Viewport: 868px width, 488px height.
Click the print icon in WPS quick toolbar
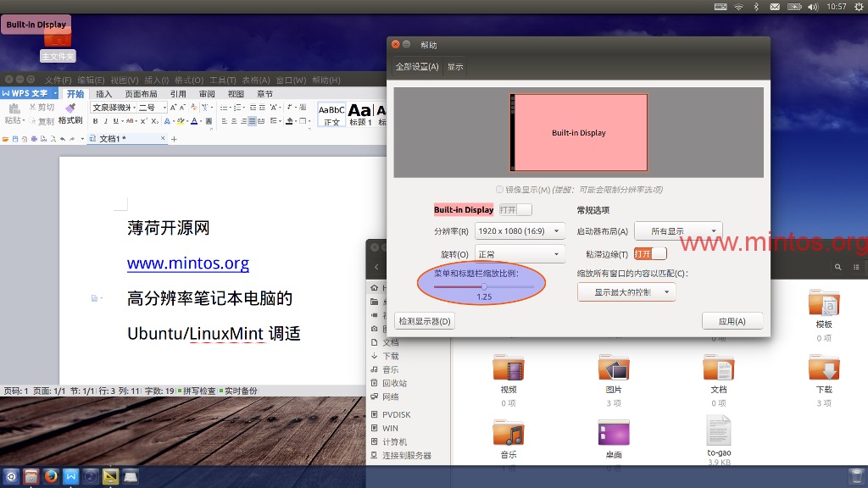click(34, 139)
